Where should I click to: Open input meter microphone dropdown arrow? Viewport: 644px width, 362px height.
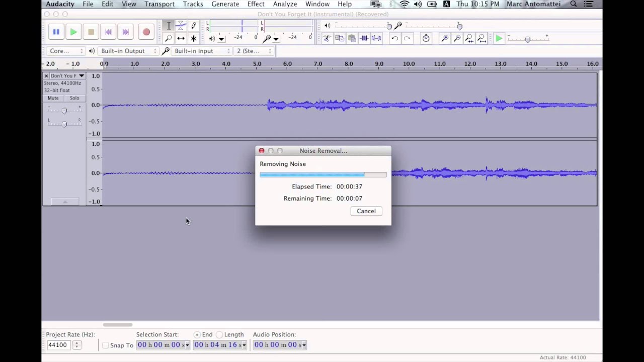[276, 39]
